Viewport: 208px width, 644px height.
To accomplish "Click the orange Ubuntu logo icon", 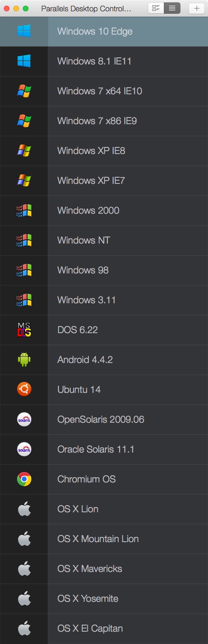I will pos(24,390).
